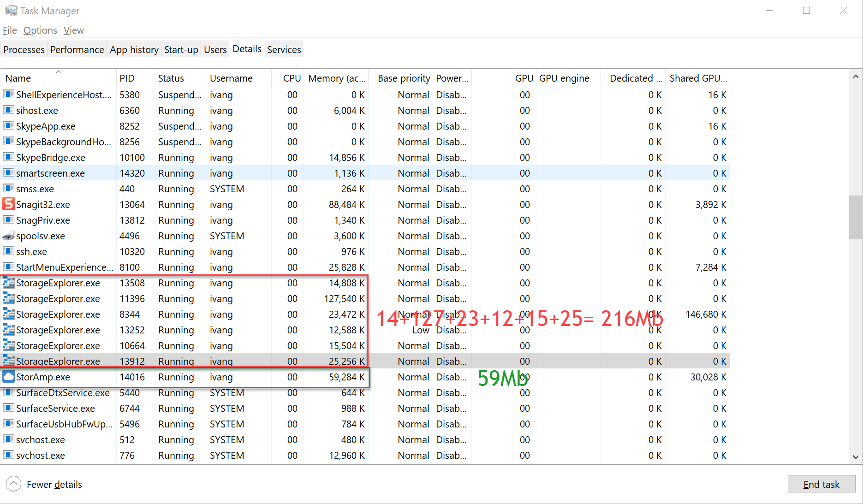Image resolution: width=863 pixels, height=504 pixels.
Task: Select svchost.exe with PID 776
Action: [365, 455]
